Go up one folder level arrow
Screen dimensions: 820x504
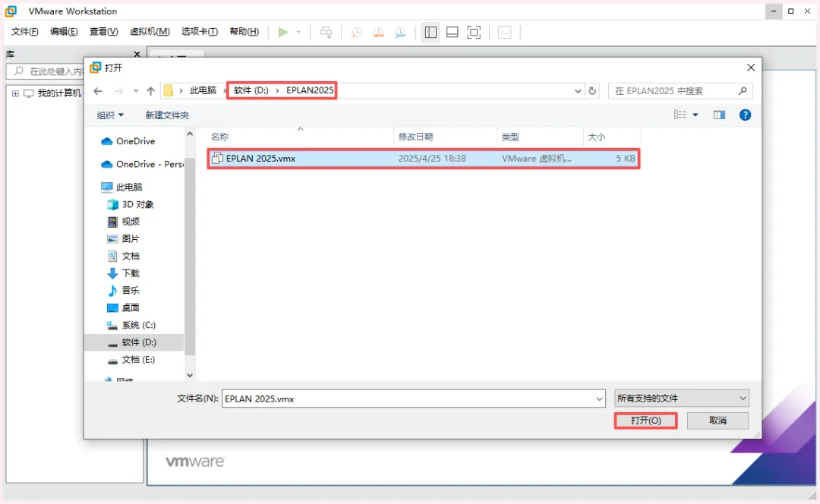point(150,91)
